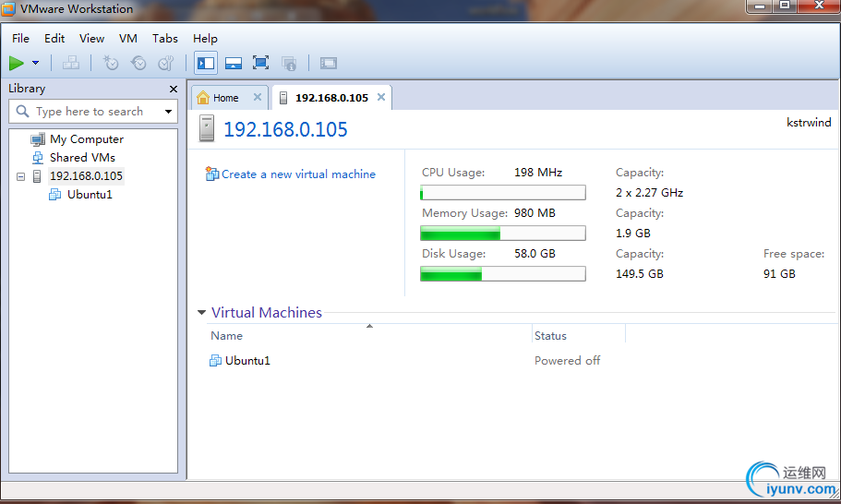This screenshot has height=504, width=841.
Task: Select Shared VMs in the Library tree
Action: click(x=82, y=158)
